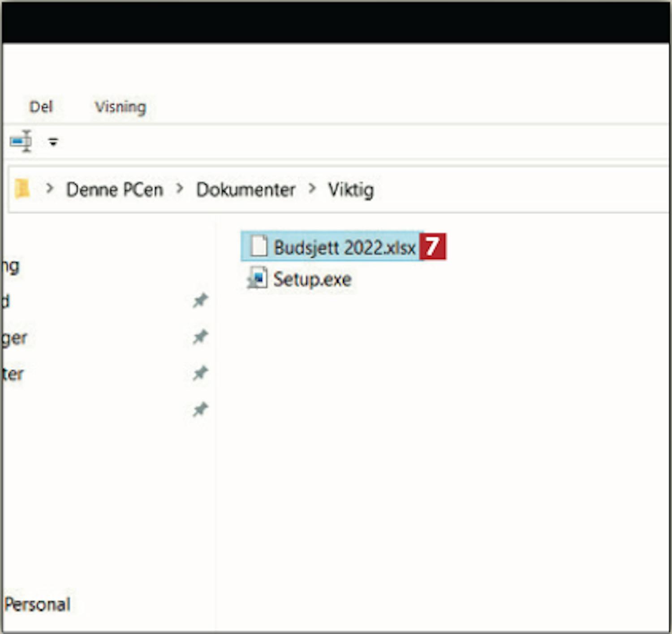Open the Del ribbon tab

[41, 107]
